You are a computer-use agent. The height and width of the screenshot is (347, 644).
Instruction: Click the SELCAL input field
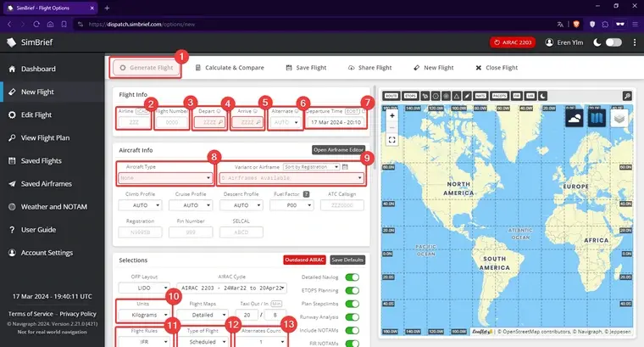(241, 232)
